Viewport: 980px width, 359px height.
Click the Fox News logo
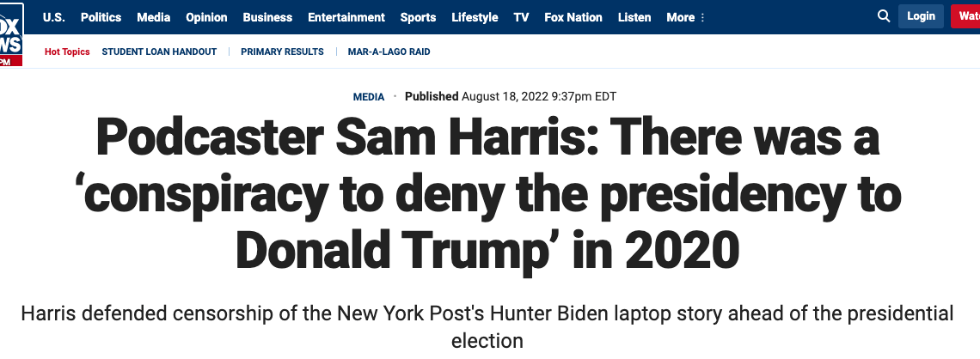point(11,35)
